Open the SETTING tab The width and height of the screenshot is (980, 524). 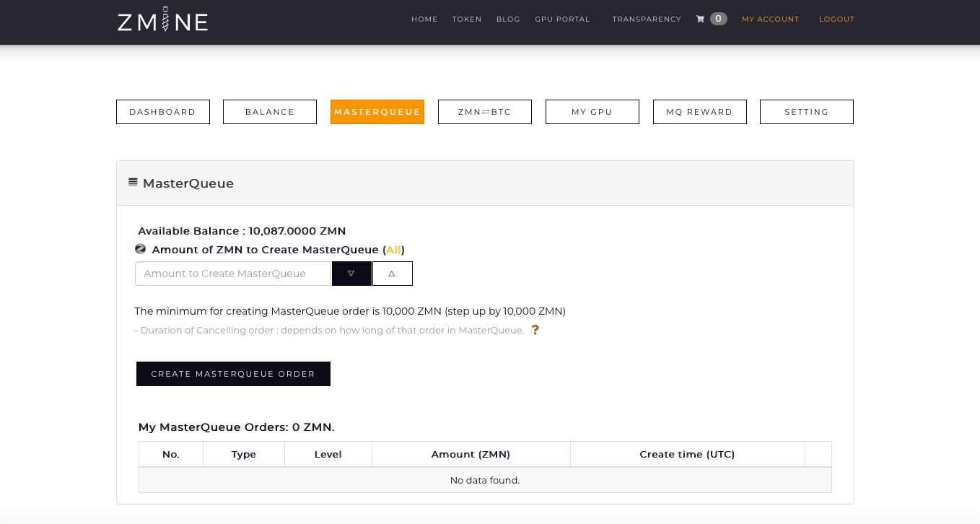(x=807, y=112)
